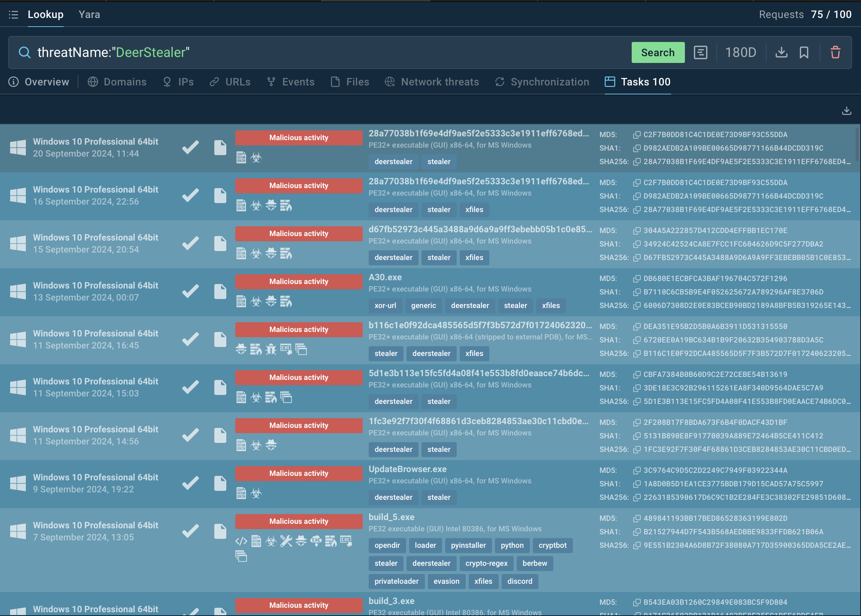Open the query builder document icon
Image resolution: width=861 pixels, height=616 pixels.
click(x=700, y=52)
